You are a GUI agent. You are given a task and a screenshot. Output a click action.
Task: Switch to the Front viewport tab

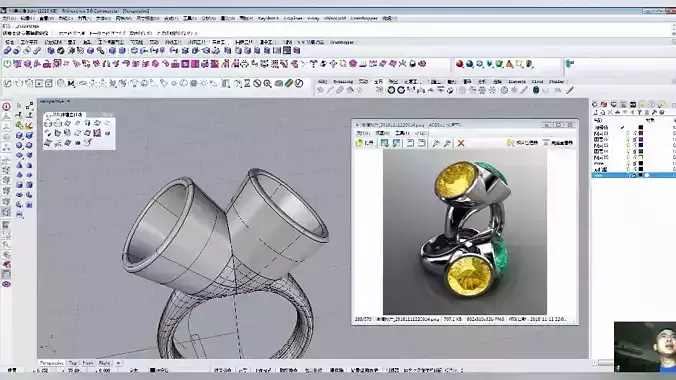click(x=88, y=363)
